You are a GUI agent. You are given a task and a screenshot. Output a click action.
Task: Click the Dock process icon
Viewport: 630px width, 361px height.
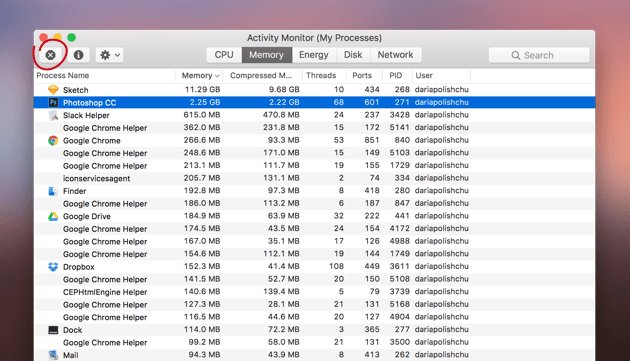(53, 330)
